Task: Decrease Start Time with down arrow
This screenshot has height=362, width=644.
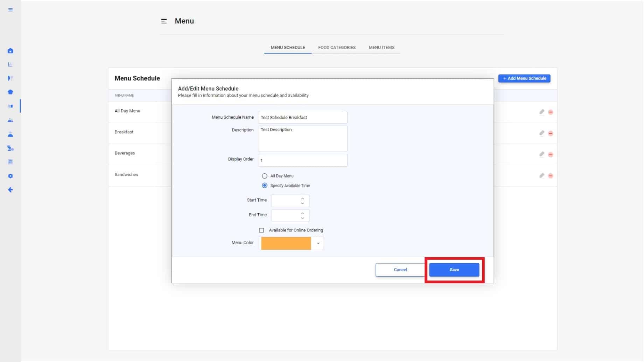Action: pyautogui.click(x=303, y=203)
